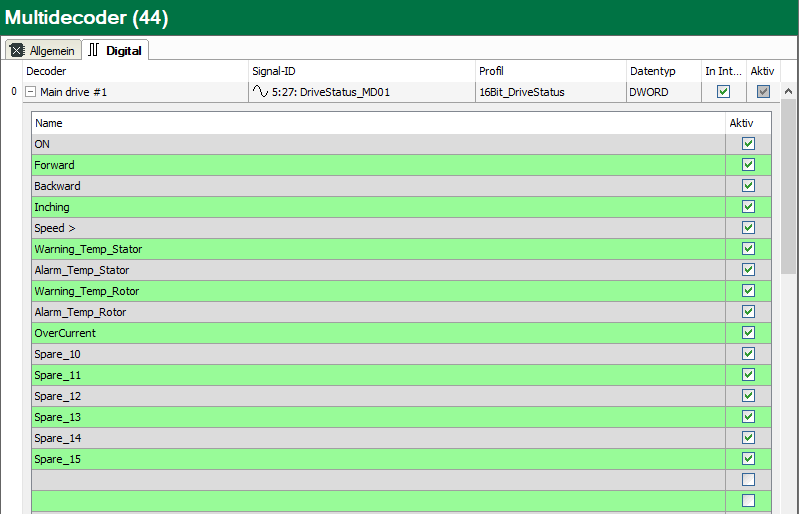Image resolution: width=799 pixels, height=514 pixels.
Task: Click the 5:27: DriveStatus_MD01 signal cell
Action: coord(362,92)
